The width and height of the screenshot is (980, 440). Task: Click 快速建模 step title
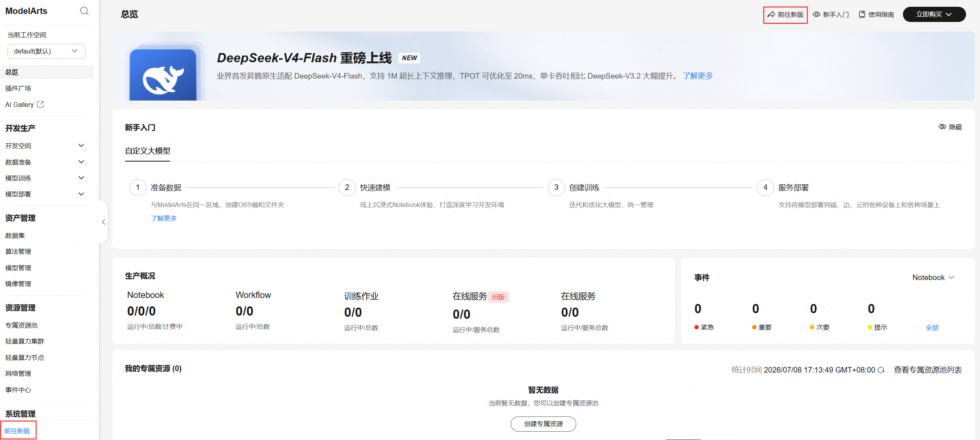375,187
